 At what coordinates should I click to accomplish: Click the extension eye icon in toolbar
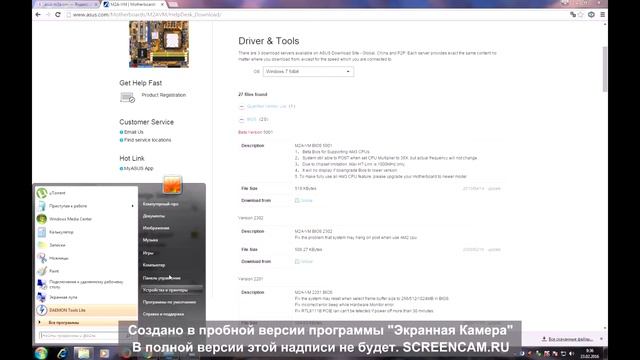pyautogui.click(x=591, y=15)
